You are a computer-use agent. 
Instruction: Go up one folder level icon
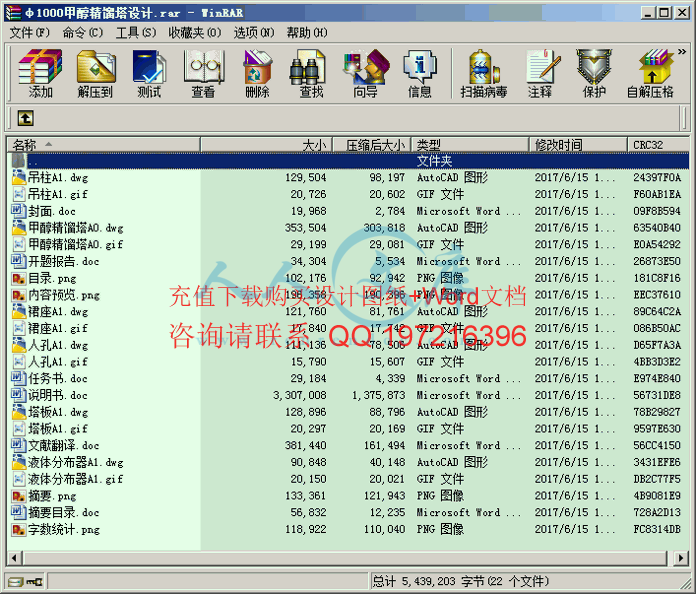26,118
